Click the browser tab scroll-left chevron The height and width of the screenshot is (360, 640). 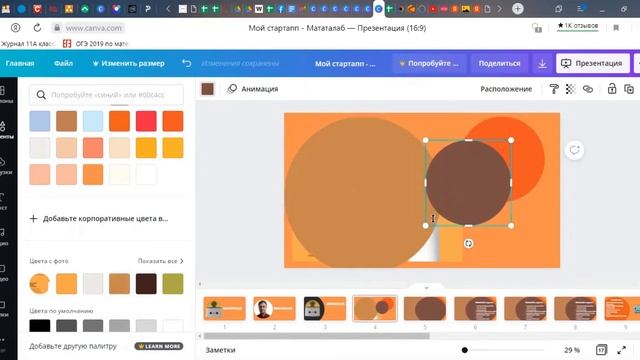click(168, 9)
